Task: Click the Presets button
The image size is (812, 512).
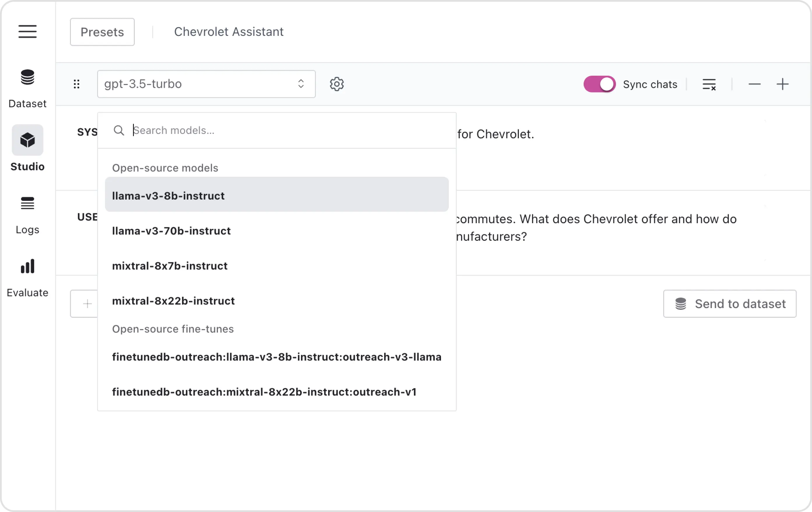Action: coord(102,32)
